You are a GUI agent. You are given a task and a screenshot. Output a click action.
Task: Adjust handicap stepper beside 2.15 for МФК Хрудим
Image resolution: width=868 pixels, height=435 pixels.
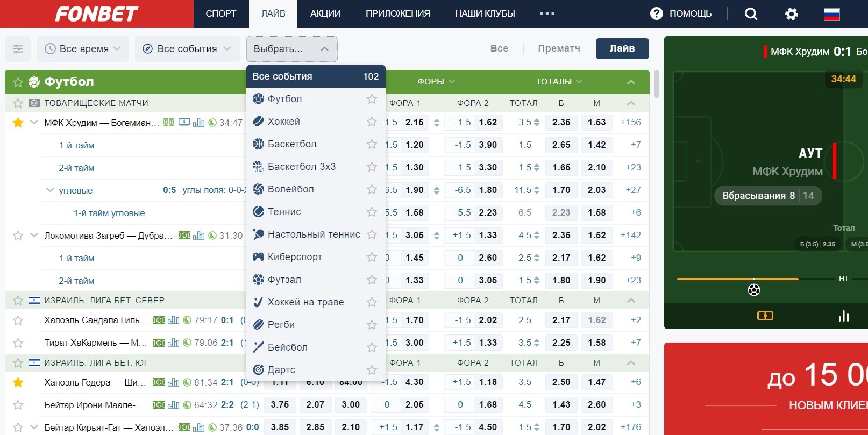(436, 123)
